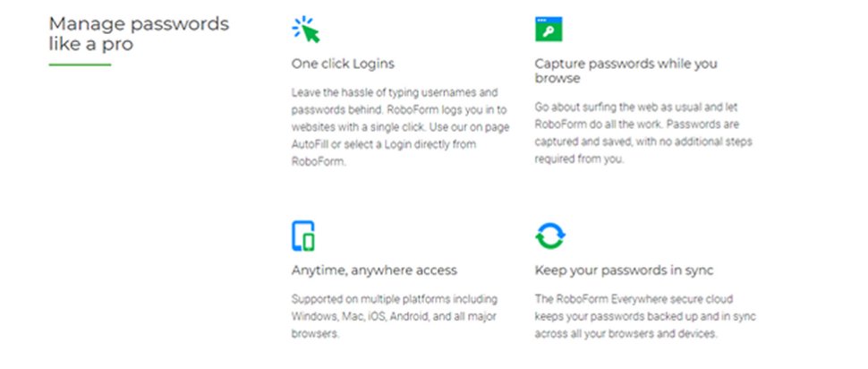
Task: Select the RoboForm Everywhere secure cloud line
Action: [x=634, y=299]
